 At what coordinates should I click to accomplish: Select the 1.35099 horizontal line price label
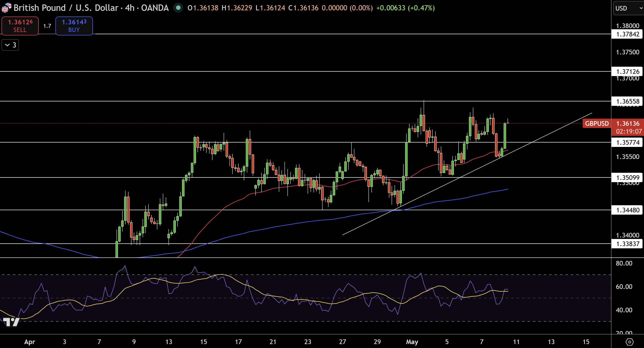627,177
